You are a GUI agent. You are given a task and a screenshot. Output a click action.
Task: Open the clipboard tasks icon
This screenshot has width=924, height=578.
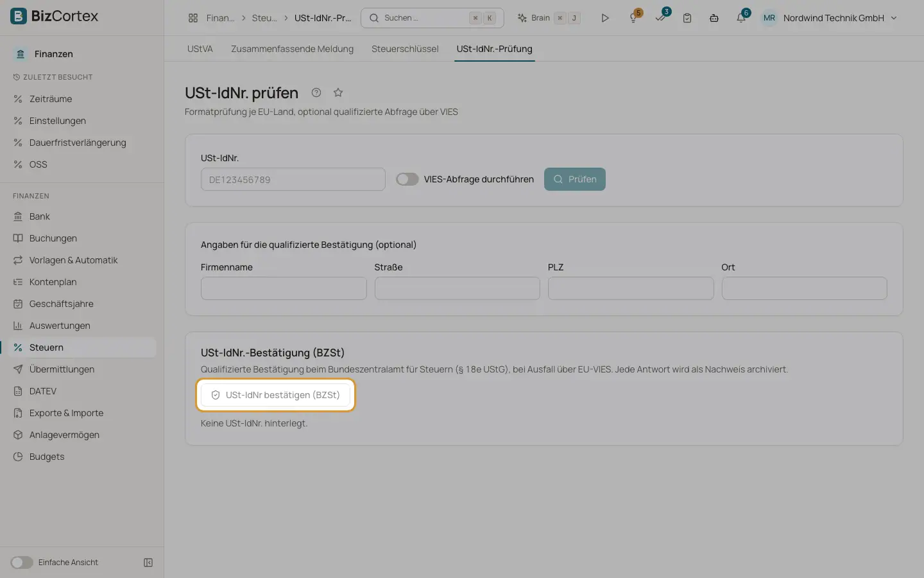687,18
